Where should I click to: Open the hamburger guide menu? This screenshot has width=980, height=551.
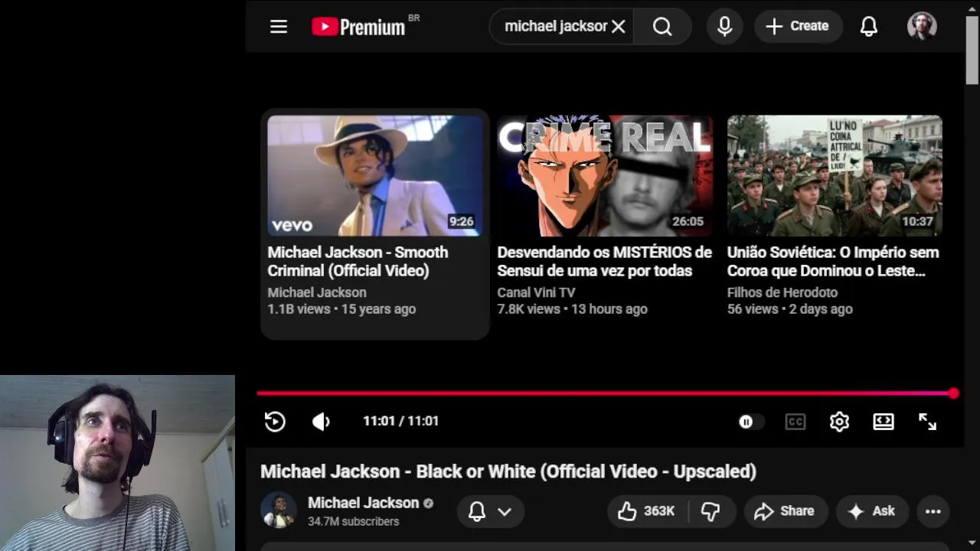[x=279, y=27]
